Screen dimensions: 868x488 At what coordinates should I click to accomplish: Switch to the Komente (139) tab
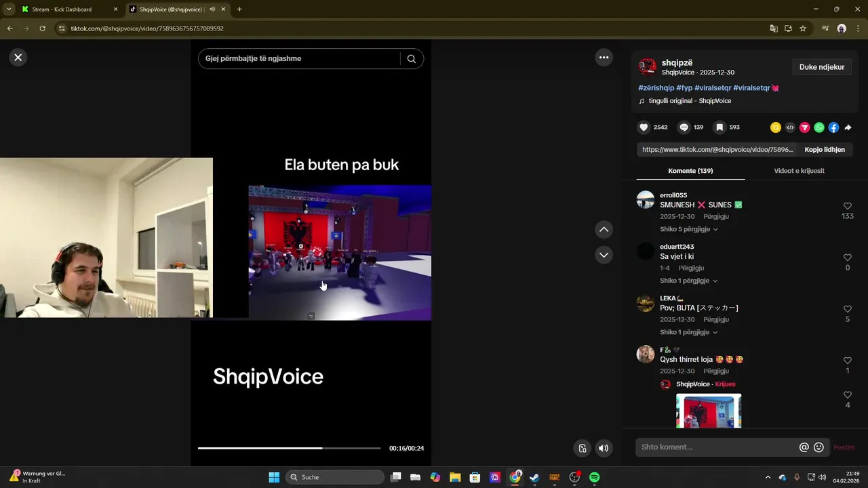(x=690, y=171)
